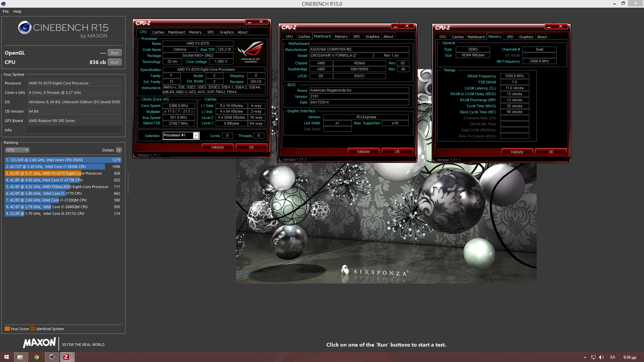Select ranking row Intel Core i7-3930K
Screen dimensions: 644x362
63,167
